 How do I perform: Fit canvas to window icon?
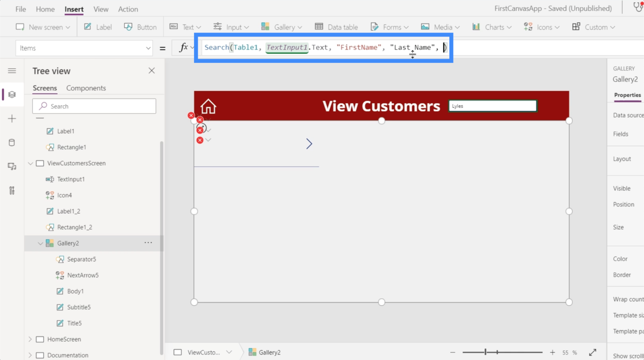click(x=593, y=352)
